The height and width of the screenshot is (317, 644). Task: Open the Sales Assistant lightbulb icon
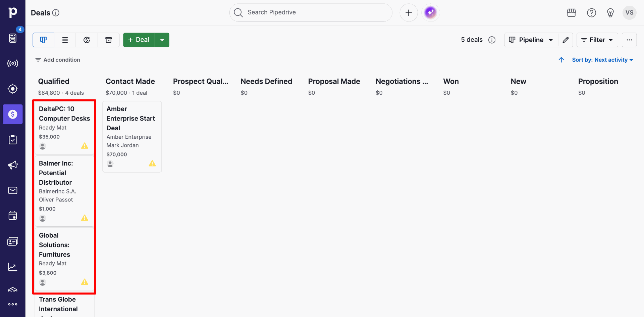point(610,13)
